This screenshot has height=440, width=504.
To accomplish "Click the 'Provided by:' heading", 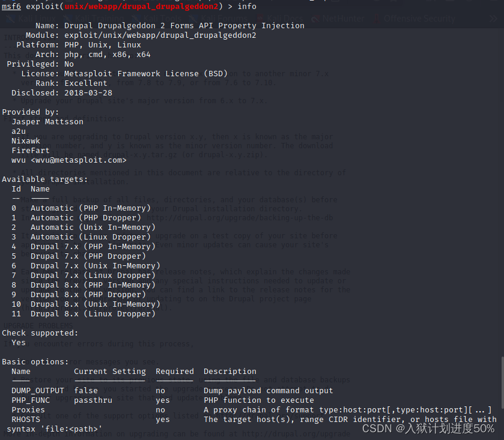I will [x=30, y=112].
